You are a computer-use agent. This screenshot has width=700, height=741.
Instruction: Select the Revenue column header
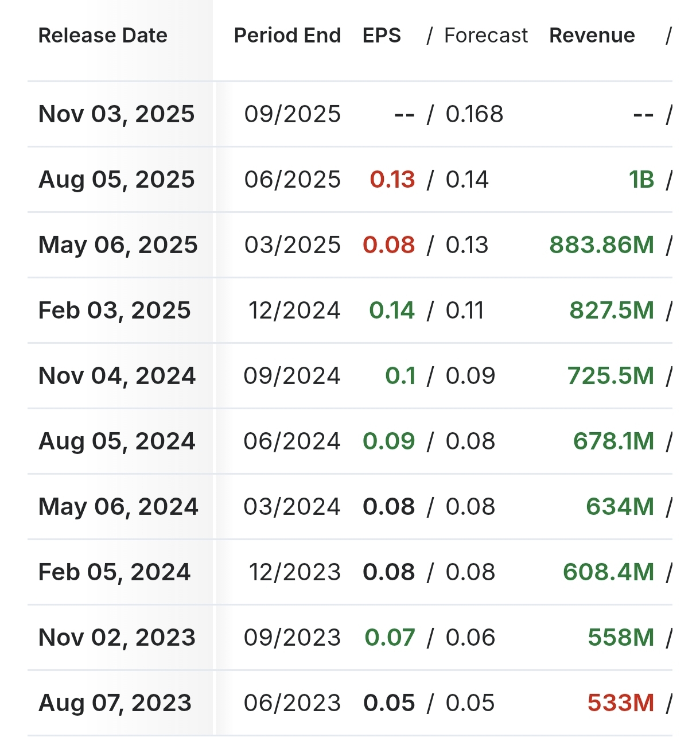pyautogui.click(x=592, y=36)
